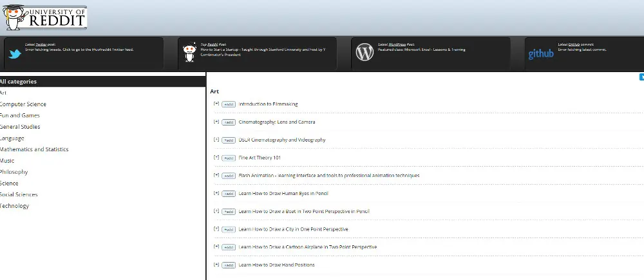Select the Art category
Image resolution: width=644 pixels, height=280 pixels.
3,93
